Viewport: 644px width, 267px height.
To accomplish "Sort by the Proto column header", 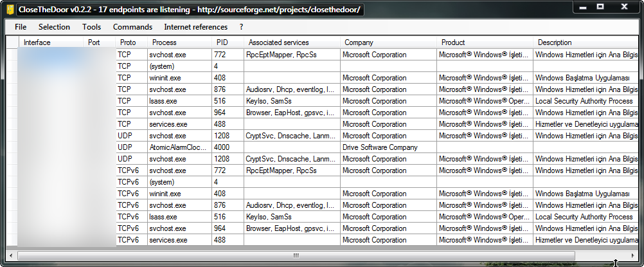I will click(131, 42).
